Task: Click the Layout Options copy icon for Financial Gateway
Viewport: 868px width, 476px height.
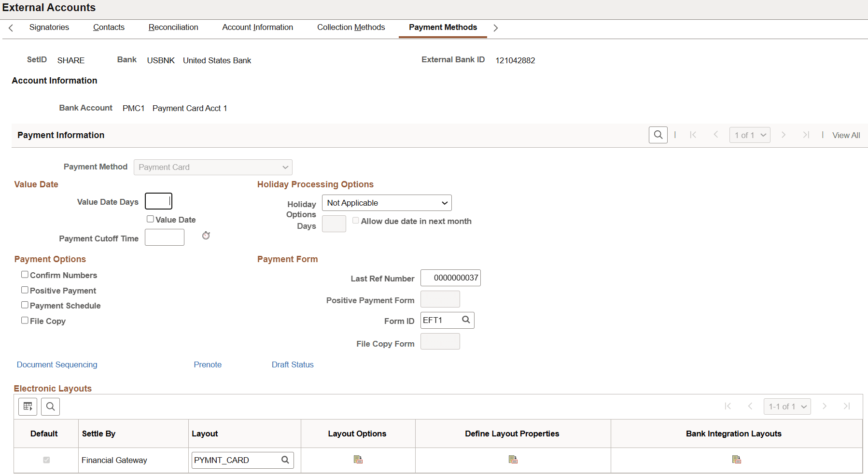Action: click(x=358, y=459)
